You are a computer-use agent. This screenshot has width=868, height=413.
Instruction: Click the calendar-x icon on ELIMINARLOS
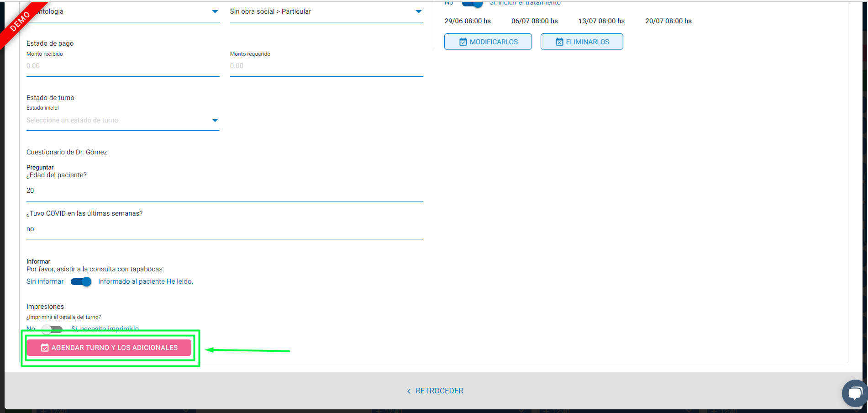point(559,42)
